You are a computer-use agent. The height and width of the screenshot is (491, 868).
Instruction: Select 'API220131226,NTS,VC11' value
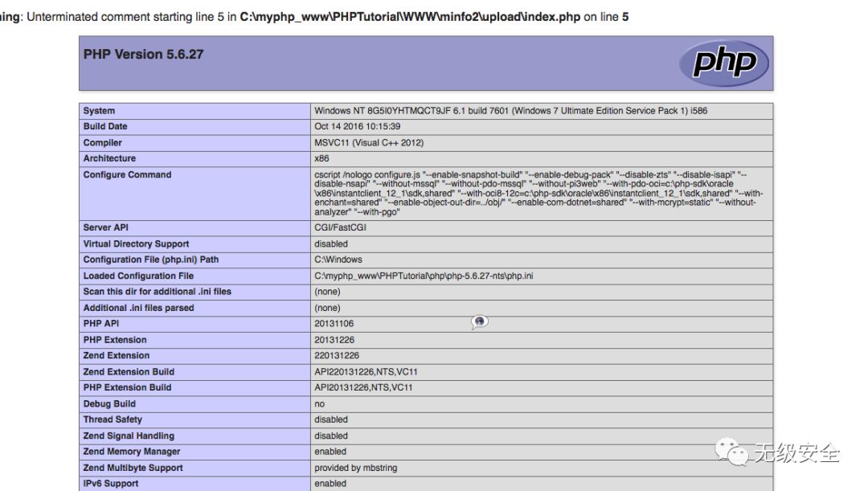click(366, 372)
